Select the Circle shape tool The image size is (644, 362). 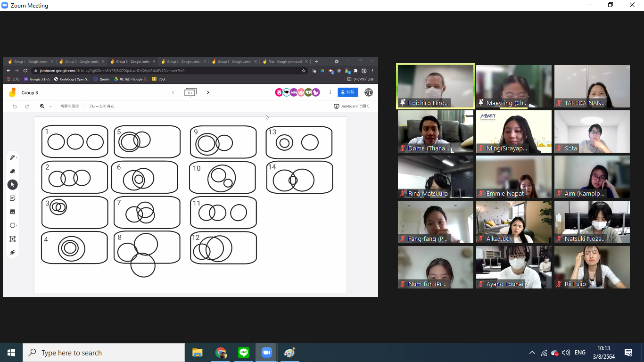pos(13,225)
